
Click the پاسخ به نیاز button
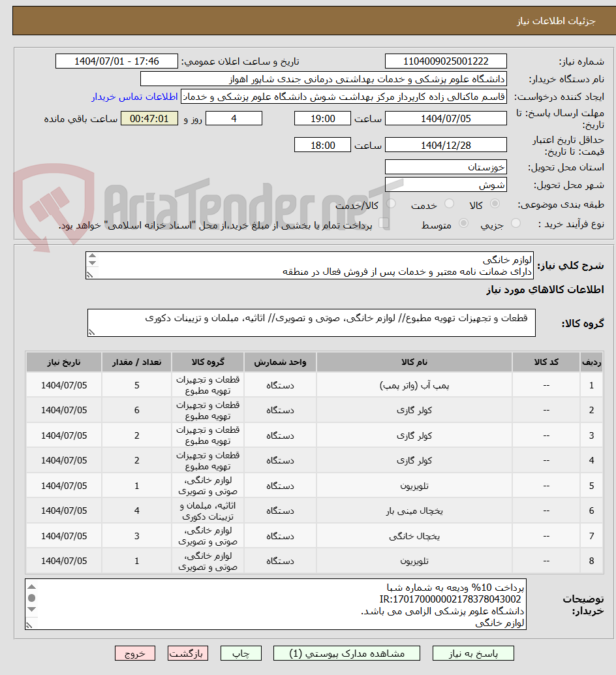click(472, 653)
